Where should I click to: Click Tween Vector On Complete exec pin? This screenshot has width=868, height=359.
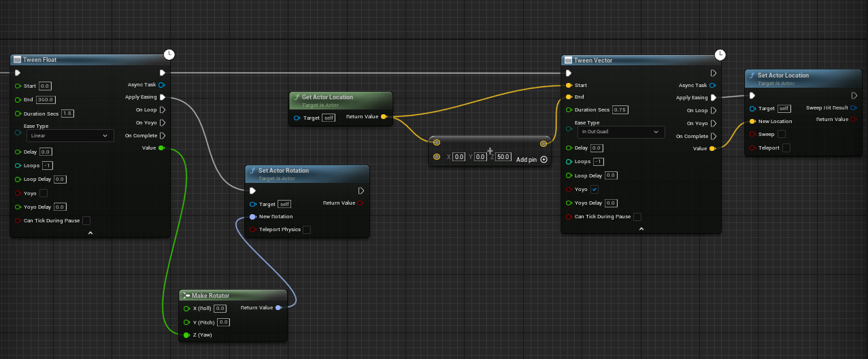click(714, 136)
